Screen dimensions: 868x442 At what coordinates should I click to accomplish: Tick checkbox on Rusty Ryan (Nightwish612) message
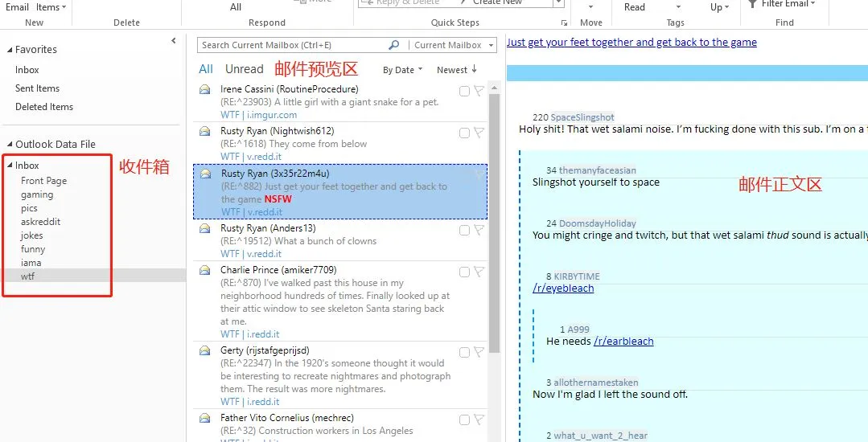pyautogui.click(x=464, y=133)
